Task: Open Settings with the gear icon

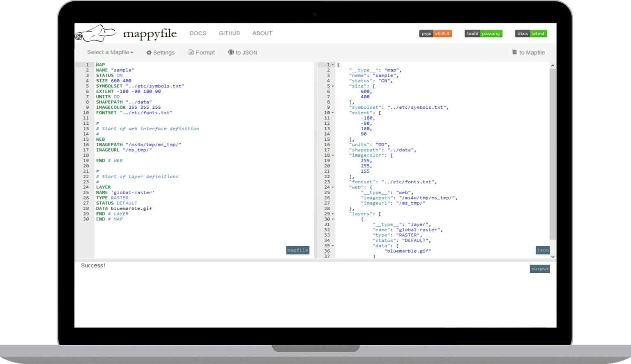Action: click(x=161, y=53)
